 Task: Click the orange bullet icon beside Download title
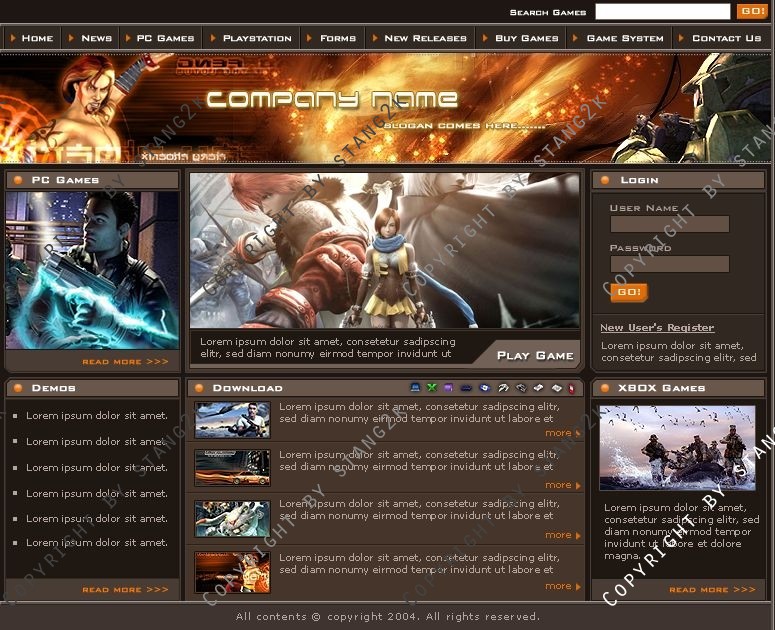pos(199,388)
